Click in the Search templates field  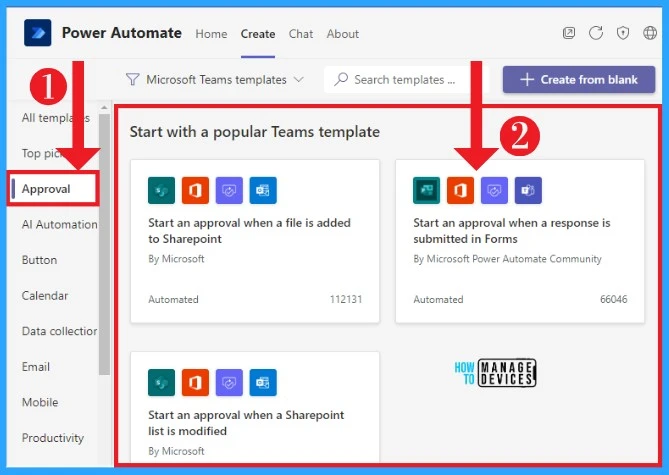[406, 79]
